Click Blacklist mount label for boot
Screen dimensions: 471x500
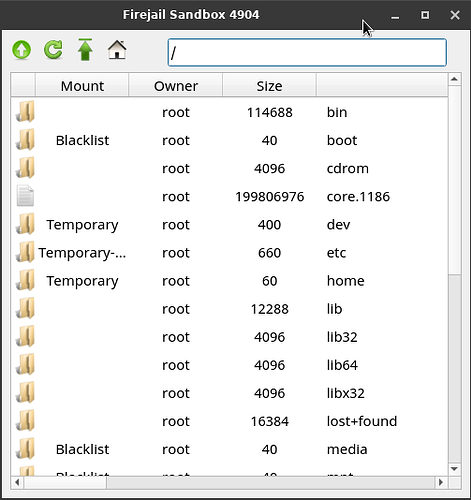coord(82,140)
